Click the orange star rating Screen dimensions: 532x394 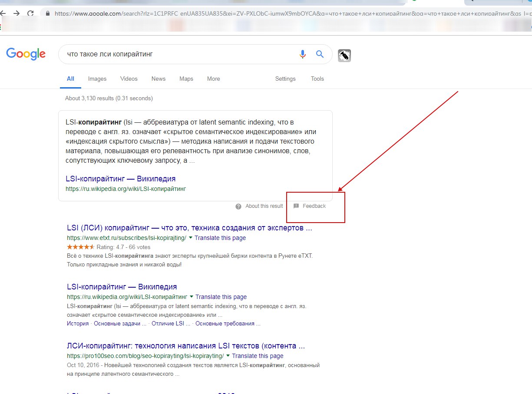tap(81, 247)
